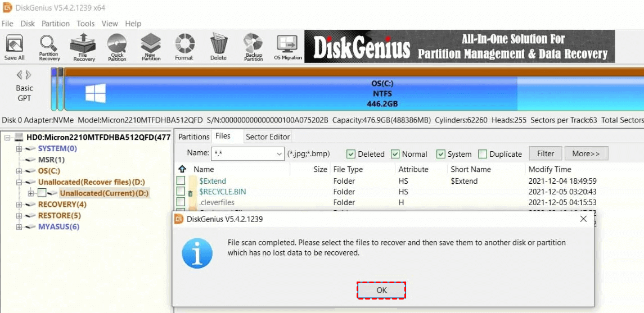The width and height of the screenshot is (644, 313).
Task: Expand the MYASUS(6) tree node
Action: [19, 226]
